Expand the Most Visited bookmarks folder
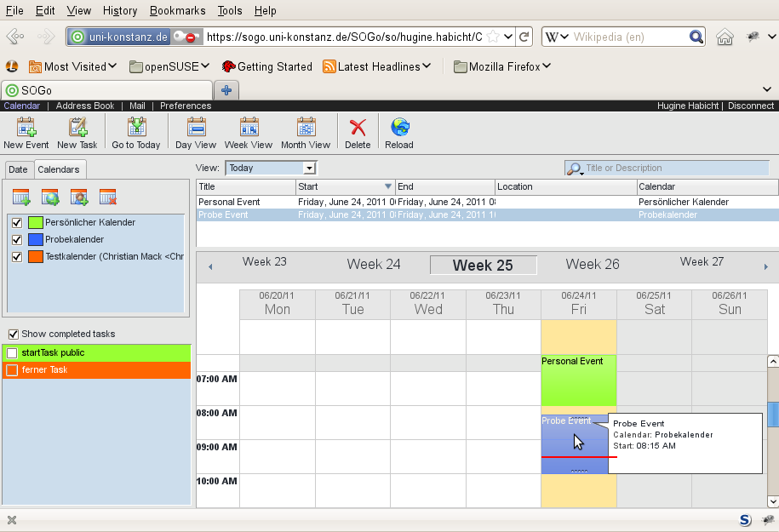The width and height of the screenshot is (779, 532). coord(73,66)
